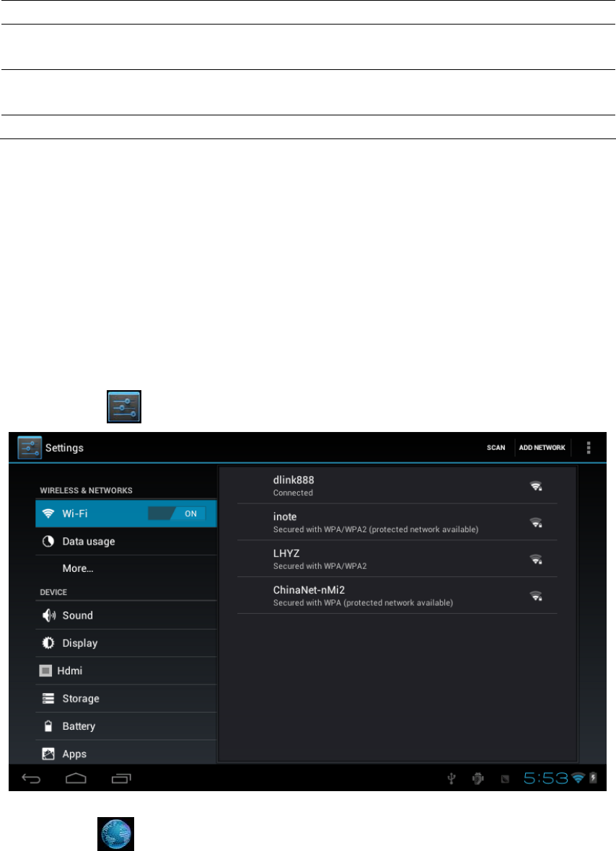616x851 pixels.
Task: Click the signal icon for LHYZ
Action: click(536, 559)
